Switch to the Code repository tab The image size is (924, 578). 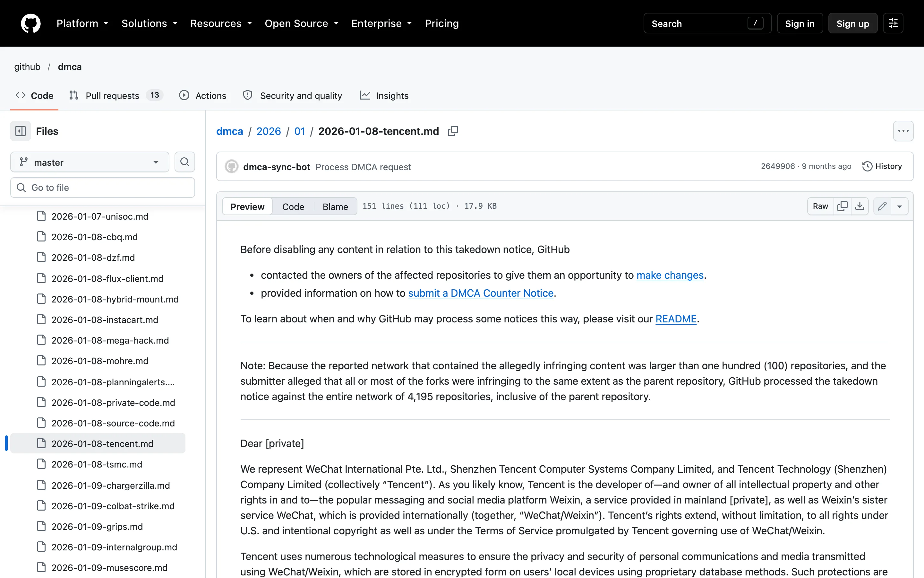coord(34,96)
